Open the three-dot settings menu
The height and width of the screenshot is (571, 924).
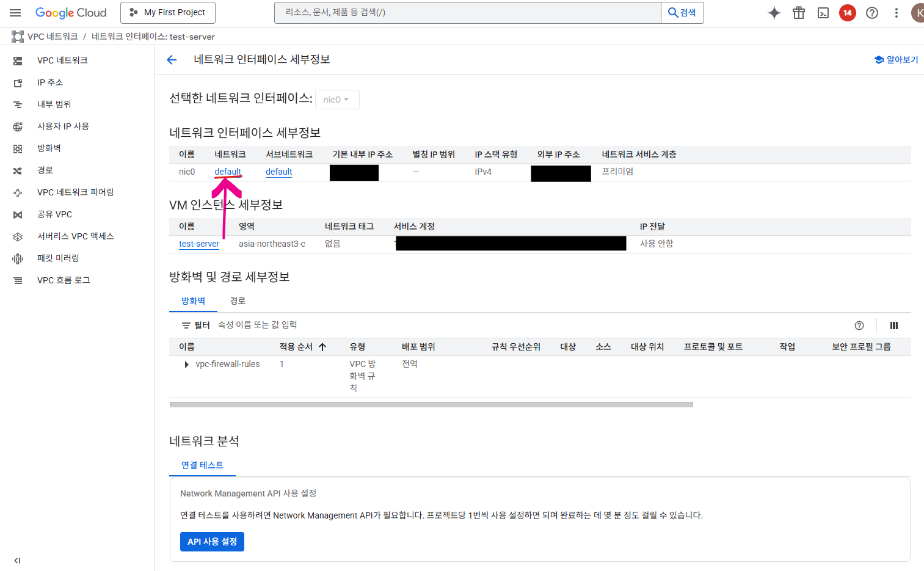pos(897,13)
